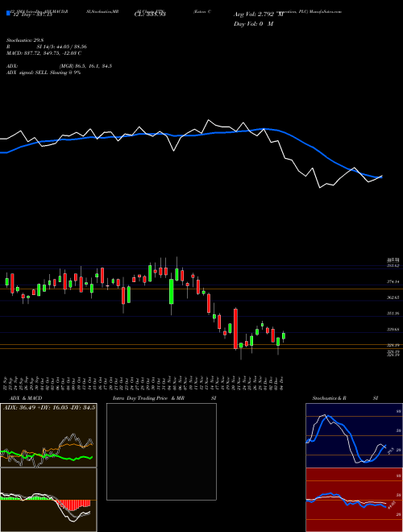Viewport: 403px width, 532px height.
Task: Click the 362.65 price axis label
Action: 393,297
